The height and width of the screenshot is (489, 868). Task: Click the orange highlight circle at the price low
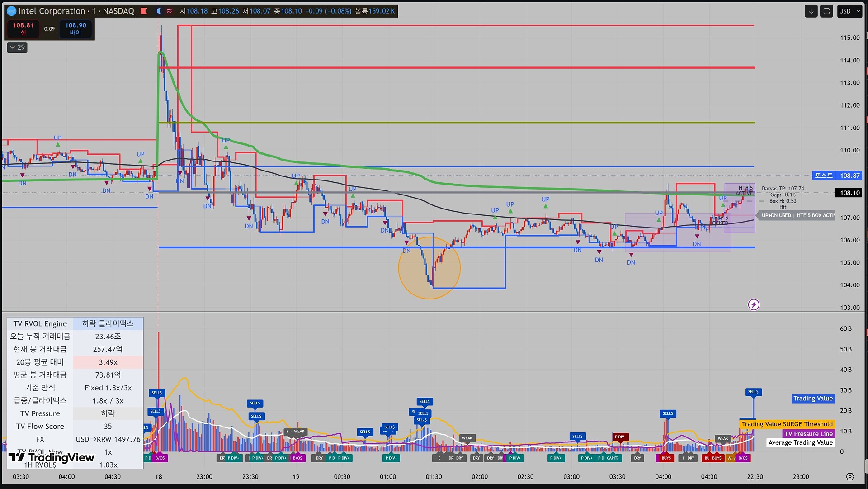point(429,268)
